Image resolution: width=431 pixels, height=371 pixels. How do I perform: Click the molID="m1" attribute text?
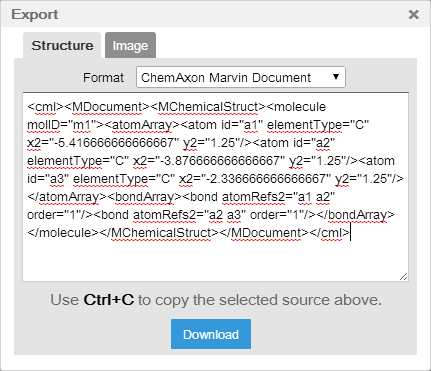point(62,125)
